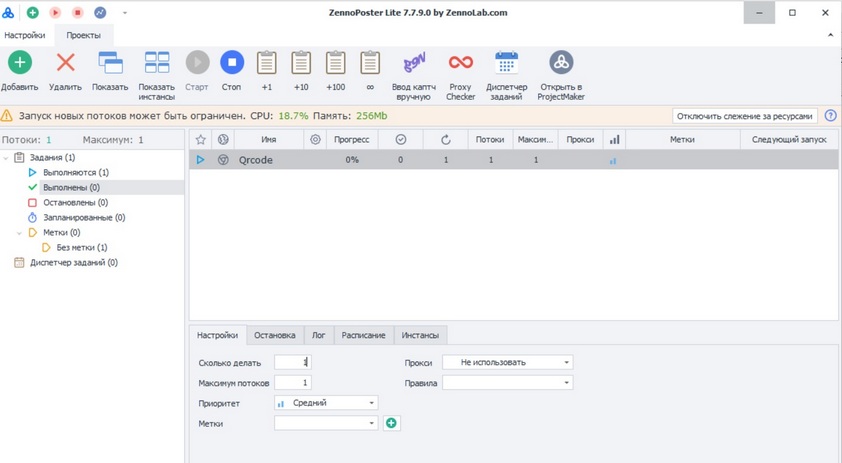
Task: Click the blue chart quick-access title bar icon
Action: [100, 12]
